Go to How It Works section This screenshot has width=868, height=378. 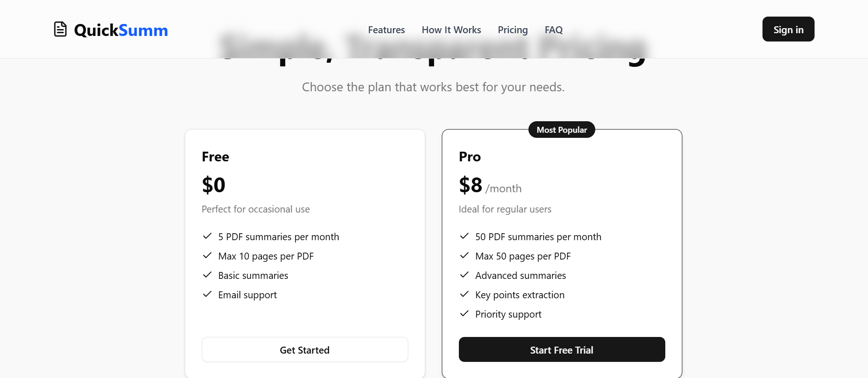click(x=452, y=30)
